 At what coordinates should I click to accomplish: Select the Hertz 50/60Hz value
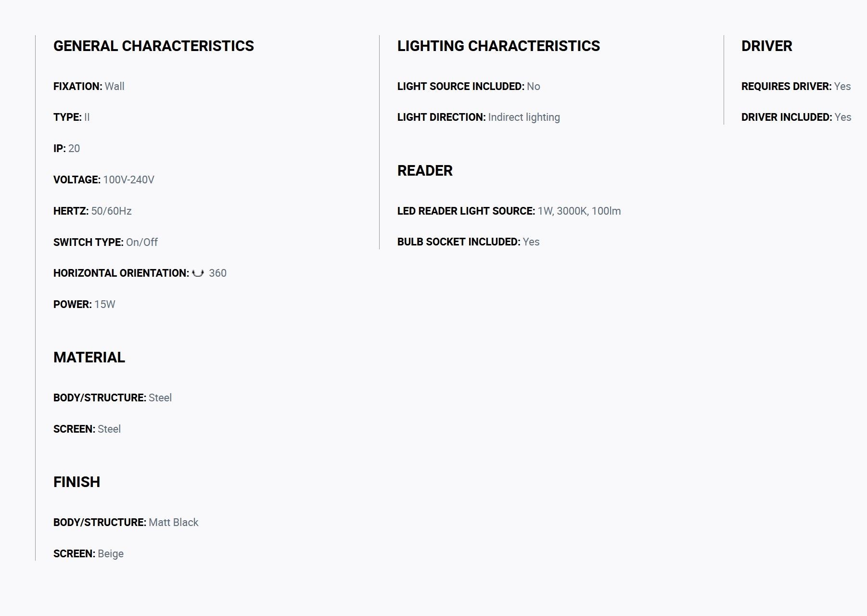tap(111, 211)
